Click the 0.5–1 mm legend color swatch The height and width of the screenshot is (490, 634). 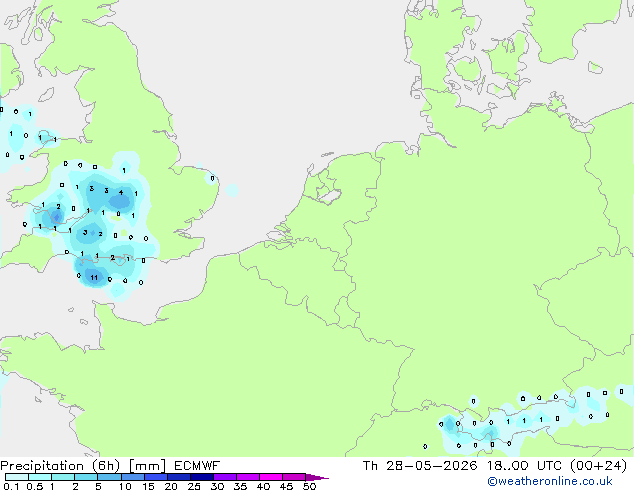coord(40,477)
